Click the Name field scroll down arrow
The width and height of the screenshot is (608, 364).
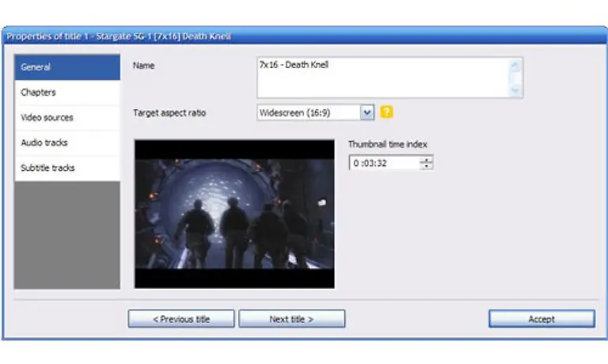click(x=515, y=91)
